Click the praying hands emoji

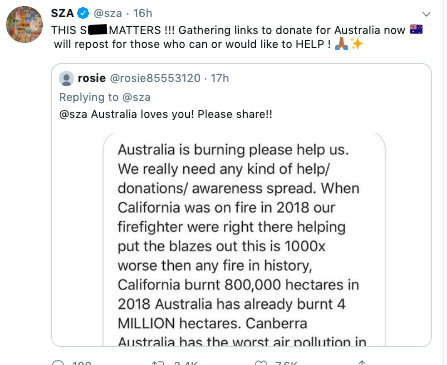click(x=341, y=44)
